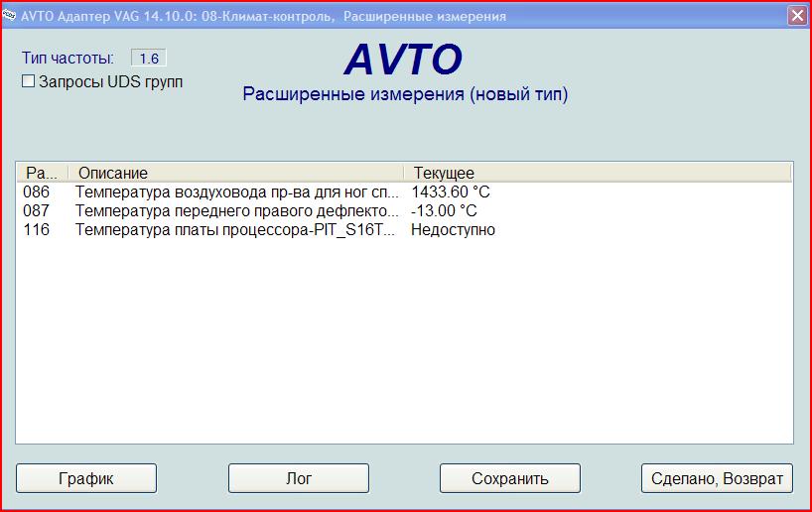Enable the Запросы UDS групп checkbox
Screen dimensions: 812x512
click(29, 81)
